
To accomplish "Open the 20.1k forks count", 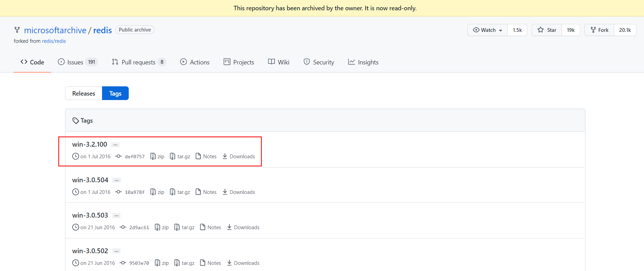I will (625, 30).
